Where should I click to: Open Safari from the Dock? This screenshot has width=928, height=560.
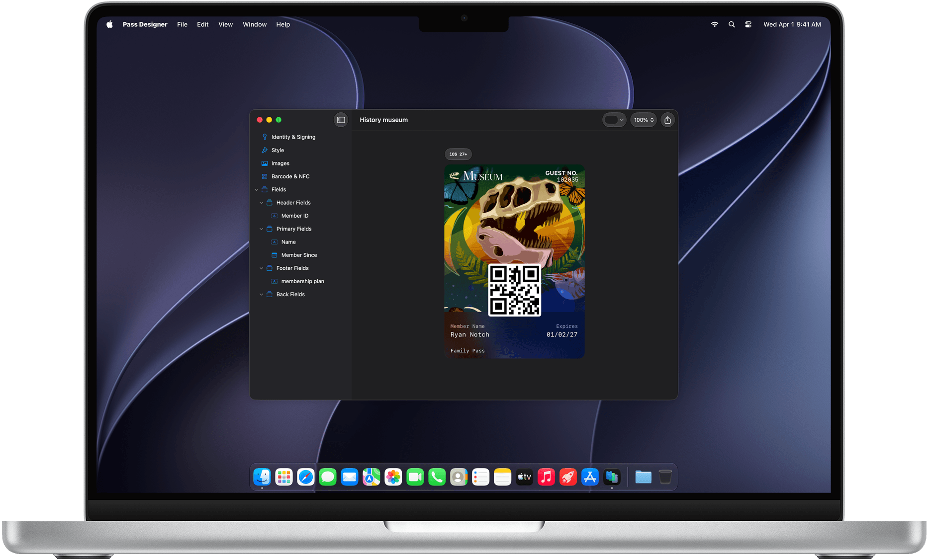(306, 477)
